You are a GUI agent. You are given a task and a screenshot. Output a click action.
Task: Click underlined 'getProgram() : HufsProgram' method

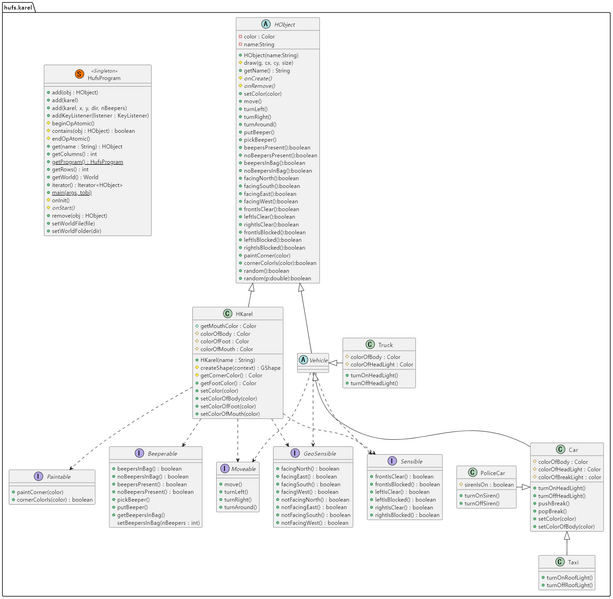pyautogui.click(x=87, y=161)
